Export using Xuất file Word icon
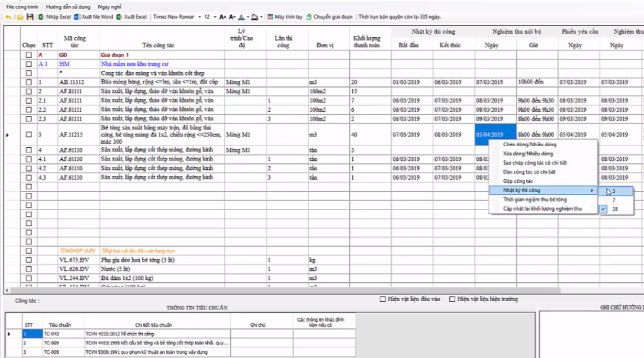This screenshot has height=358, width=644. (77, 17)
